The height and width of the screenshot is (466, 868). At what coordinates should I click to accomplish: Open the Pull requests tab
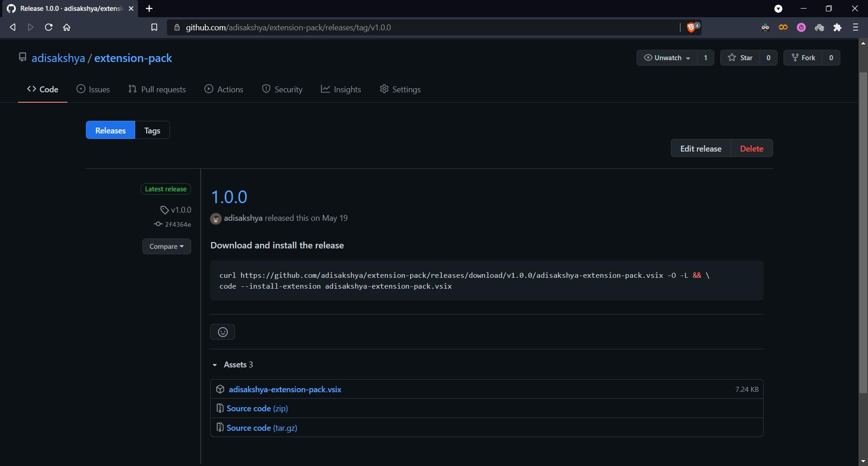pyautogui.click(x=157, y=90)
